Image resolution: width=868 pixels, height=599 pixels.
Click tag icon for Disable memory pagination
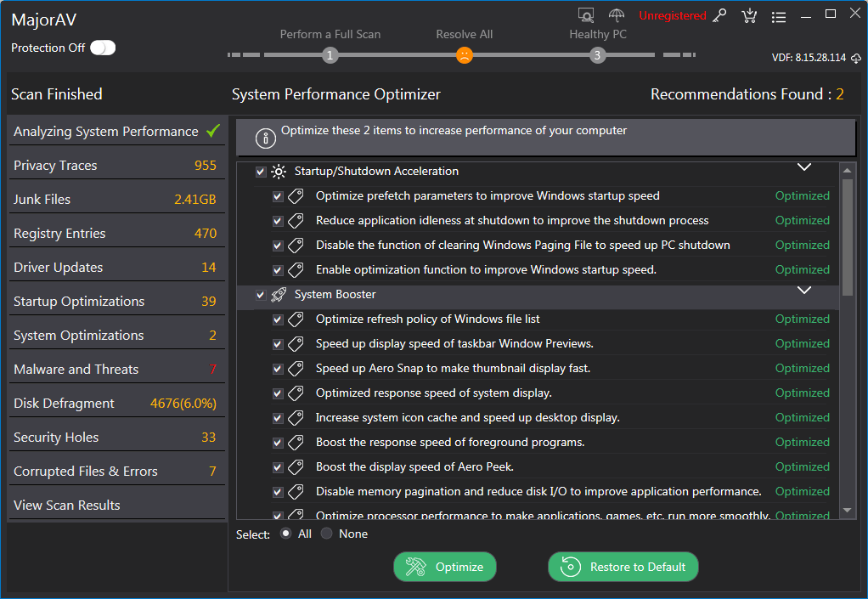click(x=296, y=492)
